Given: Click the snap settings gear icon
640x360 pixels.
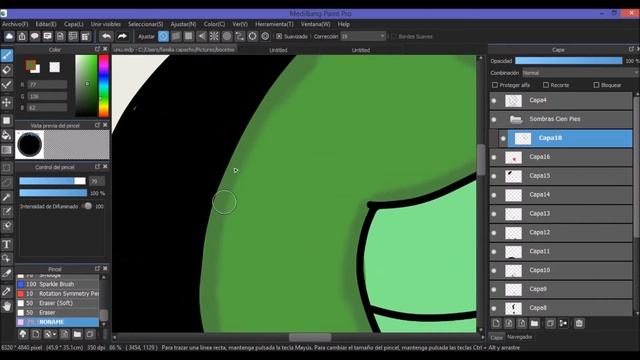Looking at the screenshot, I should tap(265, 36).
